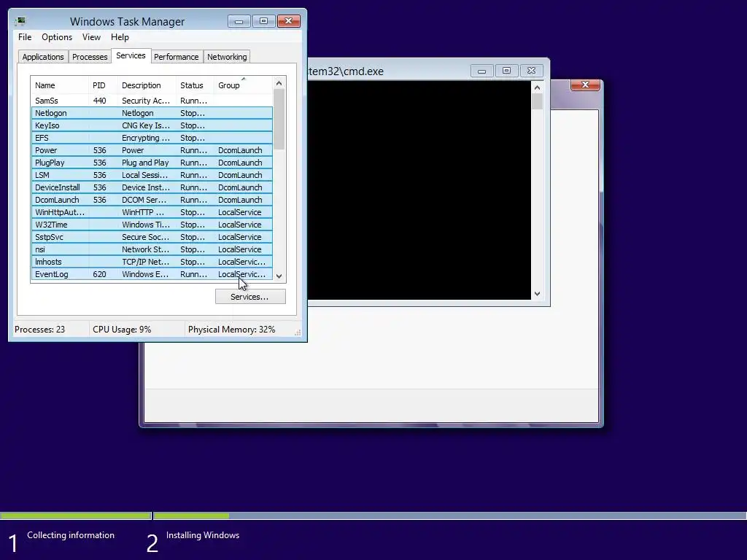The width and height of the screenshot is (747, 560).
Task: Click the Collecting information step label
Action: tap(71, 535)
